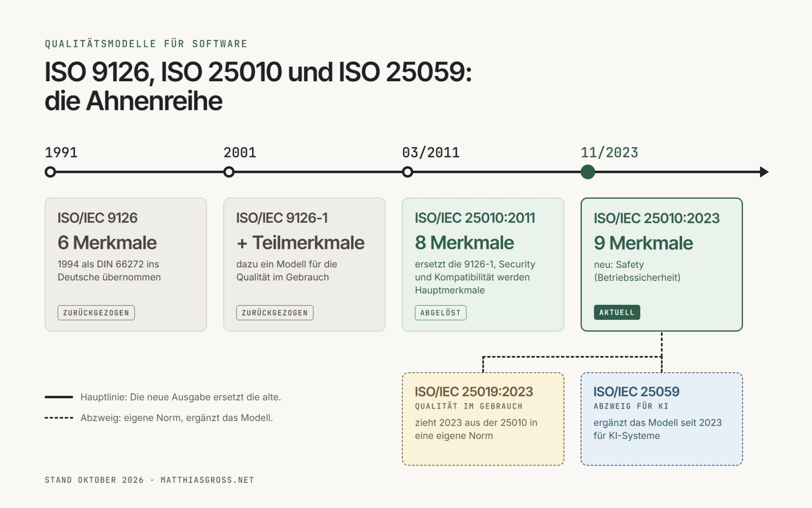Click the 11/2023 date label
812x508 pixels.
tap(609, 153)
